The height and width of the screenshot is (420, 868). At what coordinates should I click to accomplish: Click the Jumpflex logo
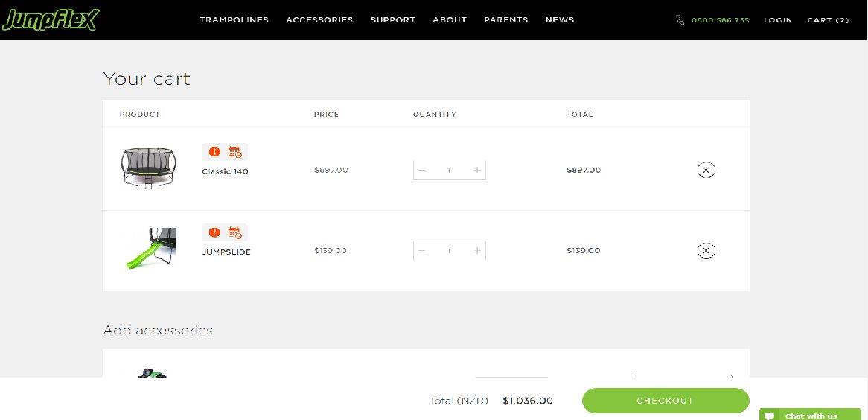pos(50,19)
